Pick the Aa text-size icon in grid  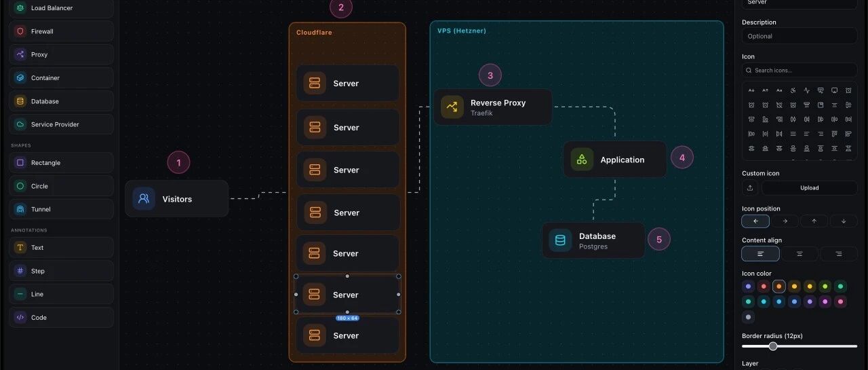point(779,90)
